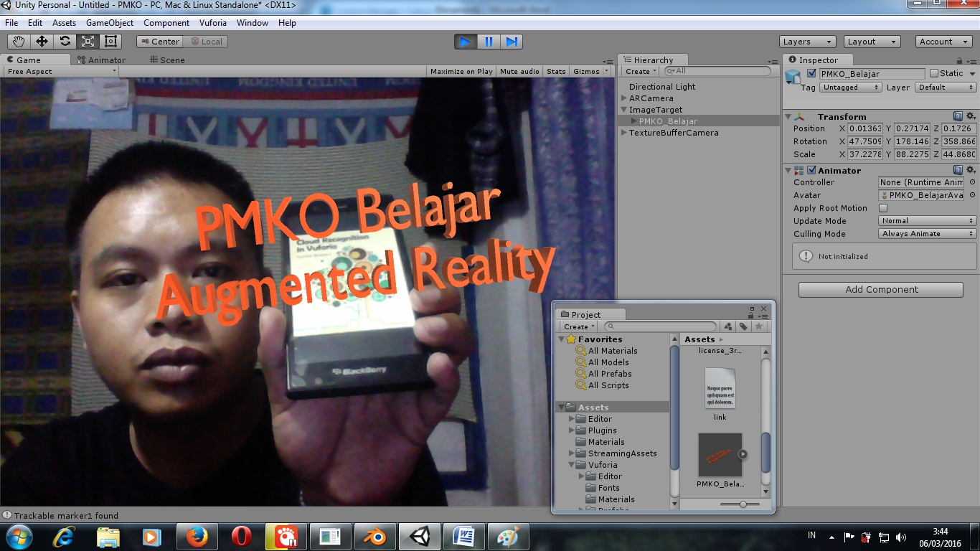Toggle Maximize on Play
This screenshot has width=980, height=551.
point(461,71)
